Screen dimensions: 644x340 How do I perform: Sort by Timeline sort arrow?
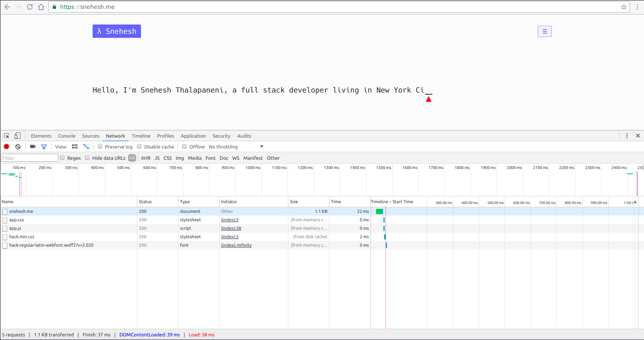coord(635,202)
